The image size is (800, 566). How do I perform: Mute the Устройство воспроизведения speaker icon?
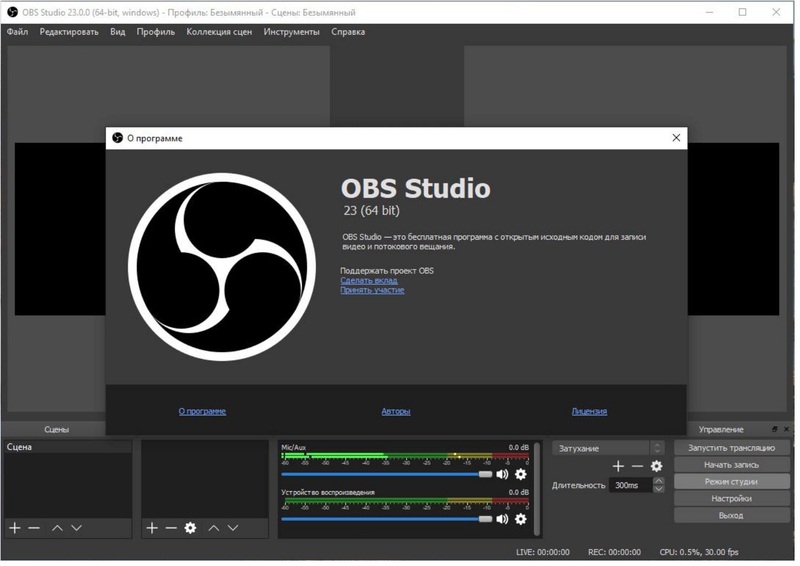coord(502,519)
